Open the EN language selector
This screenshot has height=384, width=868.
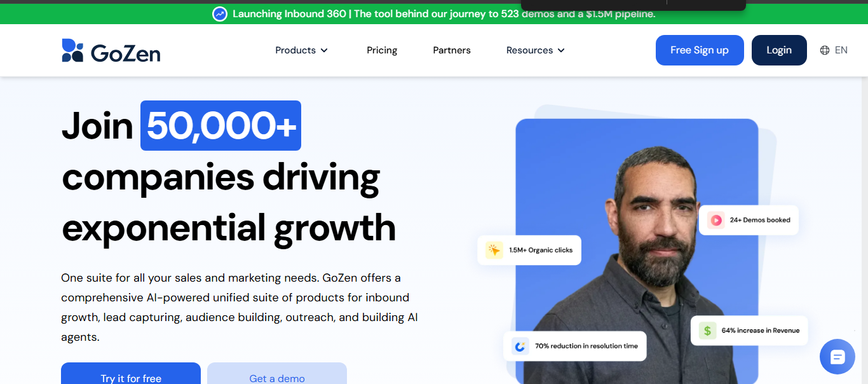[x=834, y=50]
